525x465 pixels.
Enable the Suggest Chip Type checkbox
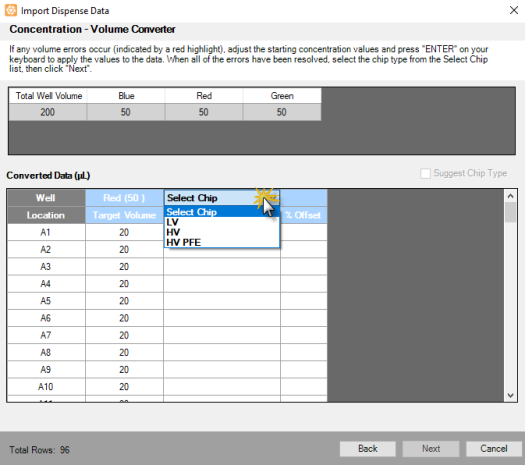[425, 173]
